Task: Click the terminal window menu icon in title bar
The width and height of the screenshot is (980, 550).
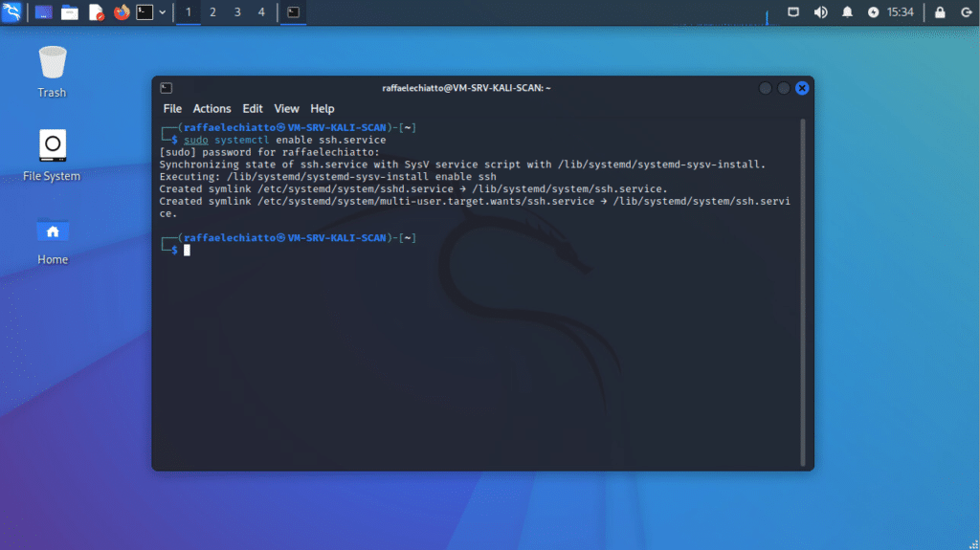Action: tap(167, 88)
